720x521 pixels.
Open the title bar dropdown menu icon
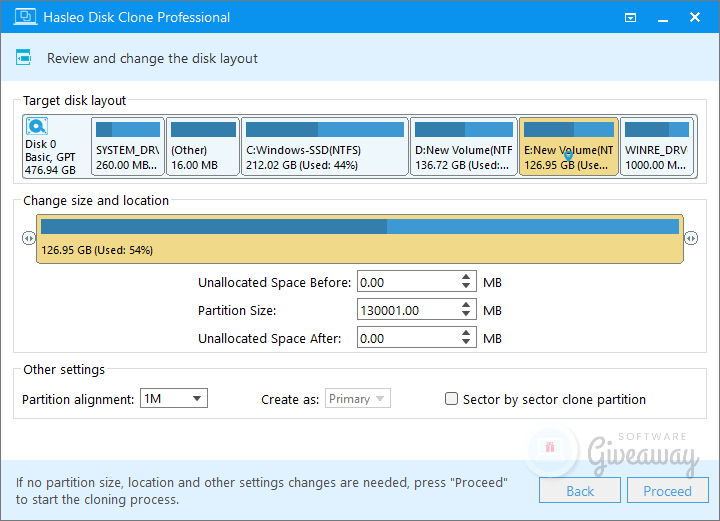(630, 17)
